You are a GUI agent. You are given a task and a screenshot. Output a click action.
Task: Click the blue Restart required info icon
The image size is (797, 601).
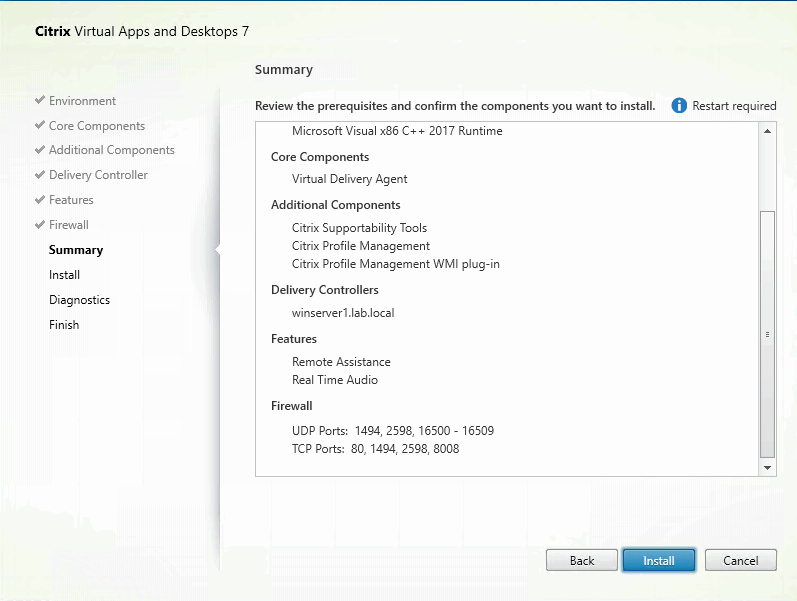click(x=679, y=106)
